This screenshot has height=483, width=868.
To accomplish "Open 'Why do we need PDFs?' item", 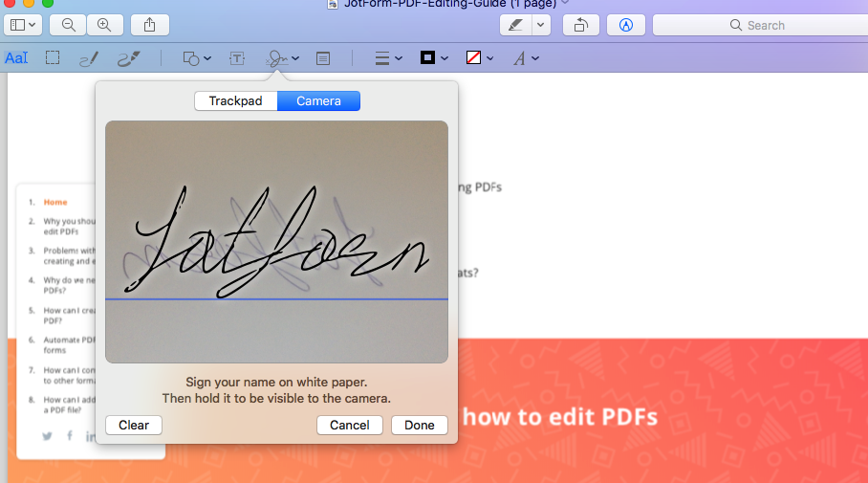I will (69, 285).
